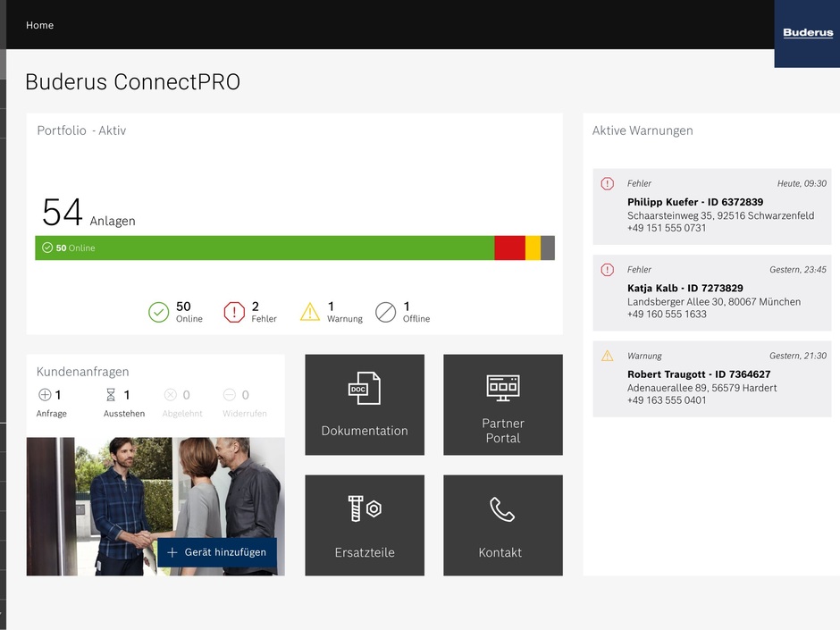This screenshot has width=840, height=630.
Task: Click the Ersatzteile screw and nut icon
Action: point(365,508)
